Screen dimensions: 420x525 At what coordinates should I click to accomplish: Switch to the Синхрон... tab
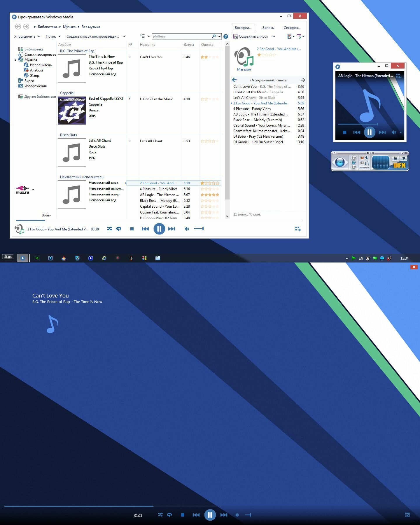coord(292,28)
